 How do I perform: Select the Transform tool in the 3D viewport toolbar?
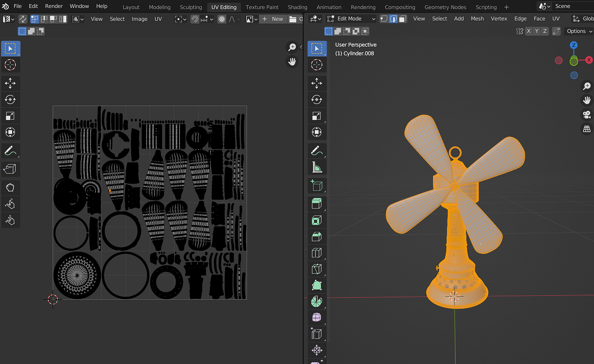click(317, 132)
